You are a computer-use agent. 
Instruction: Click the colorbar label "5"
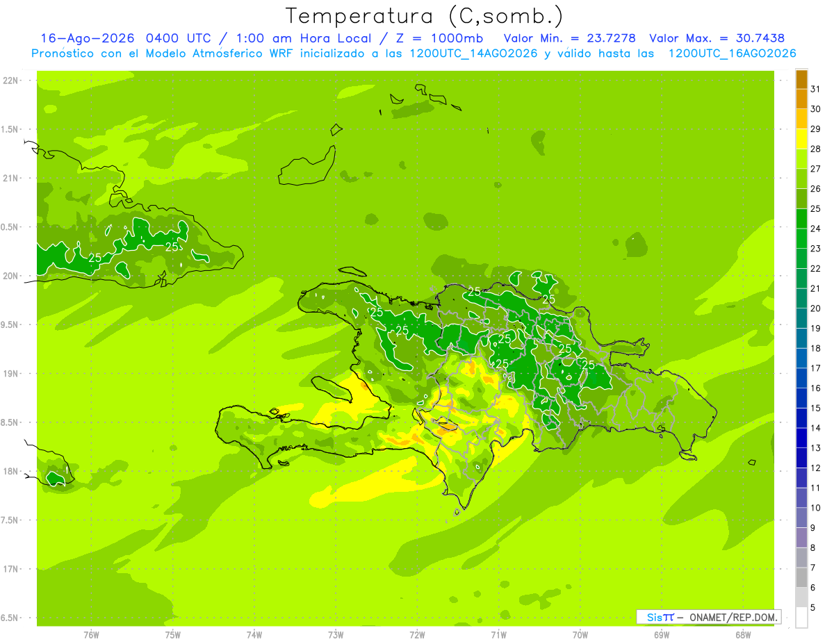(x=813, y=608)
